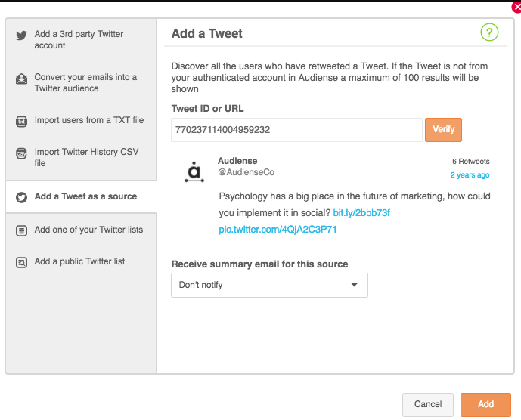Click the orange Add button
The height and width of the screenshot is (420, 521).
485,404
